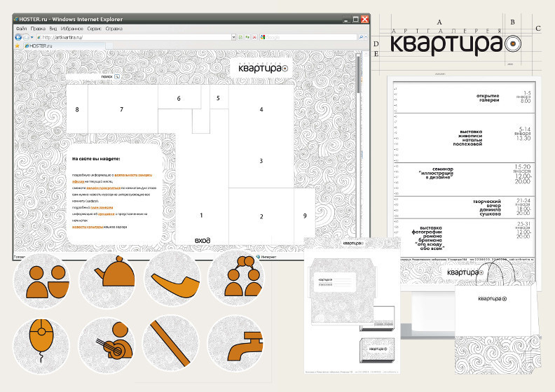Click the browser back button
555x392 pixels.
(19, 37)
